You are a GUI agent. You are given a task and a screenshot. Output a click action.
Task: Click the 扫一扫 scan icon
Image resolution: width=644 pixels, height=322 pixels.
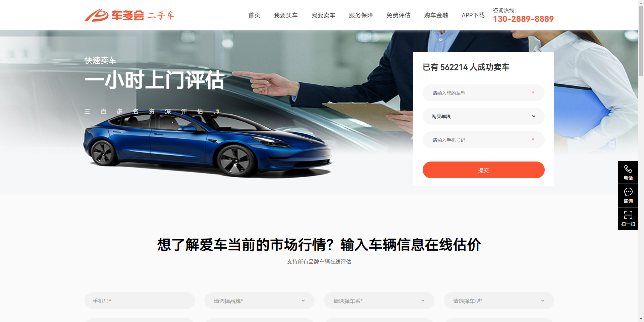pos(628,215)
